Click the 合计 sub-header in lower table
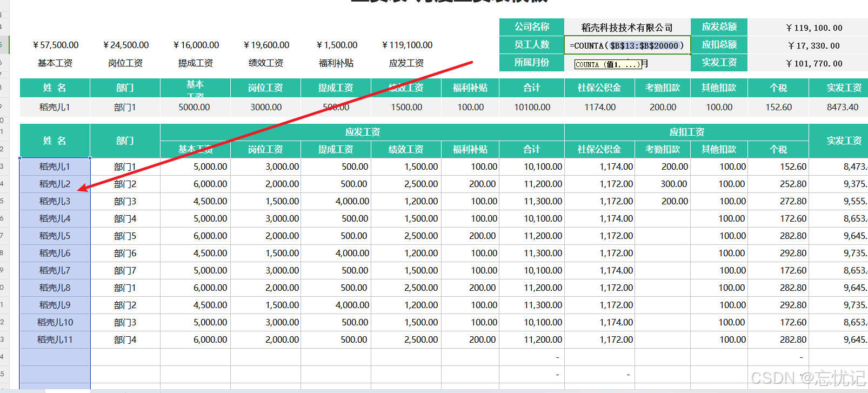Image resolution: width=868 pixels, height=393 pixels. tap(531, 149)
